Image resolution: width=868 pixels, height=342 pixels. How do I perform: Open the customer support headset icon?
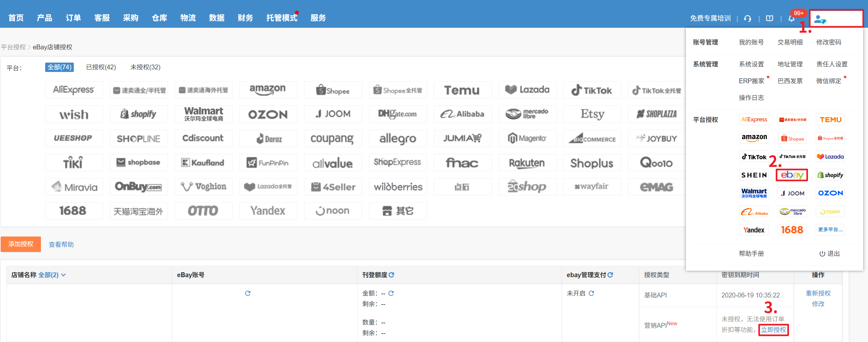[x=747, y=18]
